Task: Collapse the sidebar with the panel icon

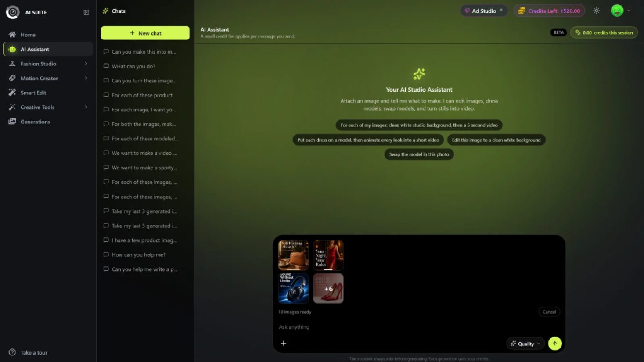Action: pos(86,12)
